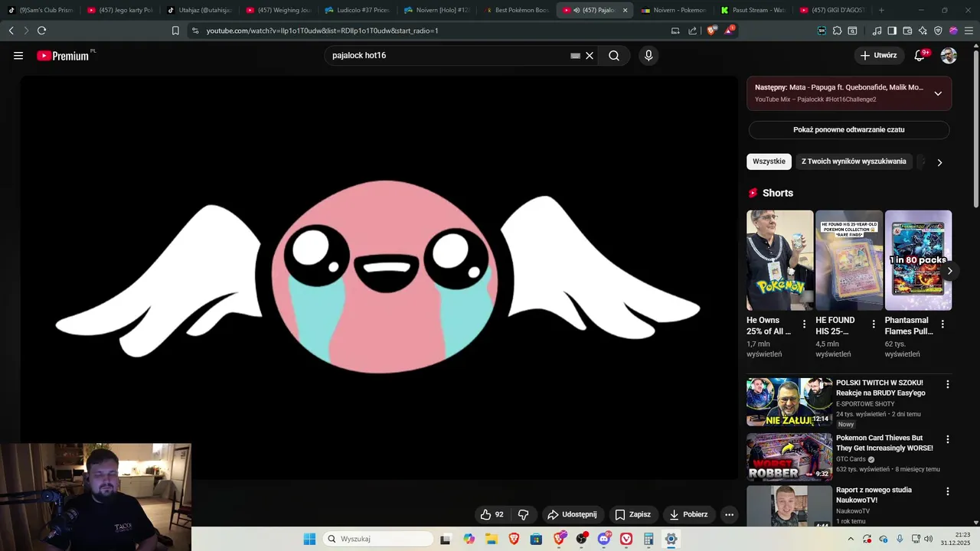Switch to Utahjaz TikTok tab
Image resolution: width=980 pixels, height=551 pixels.
pos(201,10)
